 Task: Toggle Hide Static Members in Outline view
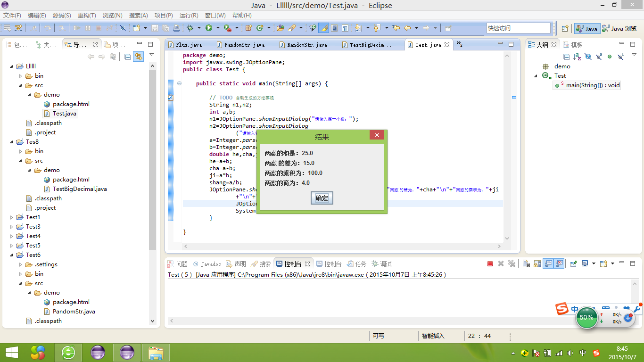pyautogui.click(x=599, y=57)
